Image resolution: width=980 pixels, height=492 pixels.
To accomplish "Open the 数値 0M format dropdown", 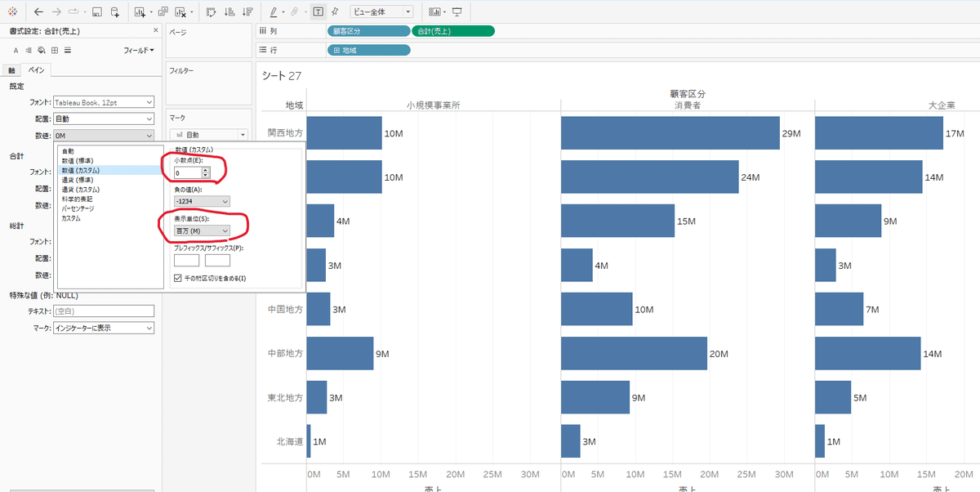I will pyautogui.click(x=103, y=135).
